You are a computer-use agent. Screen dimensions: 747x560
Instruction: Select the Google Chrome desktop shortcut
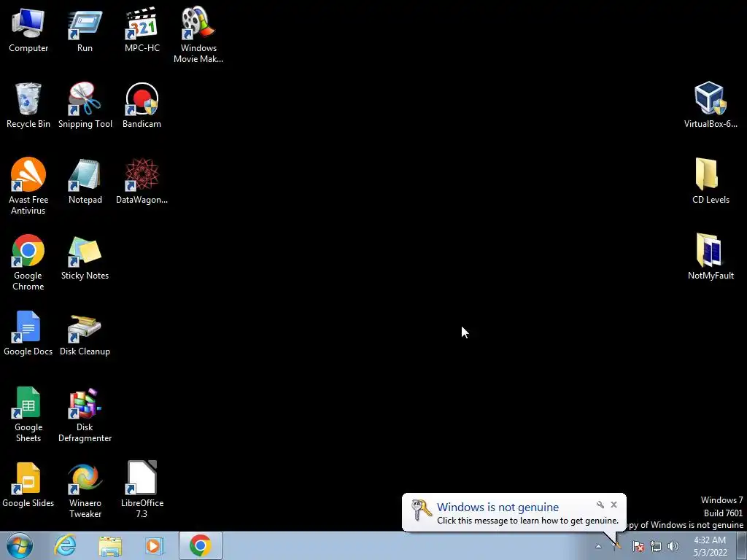click(x=28, y=262)
